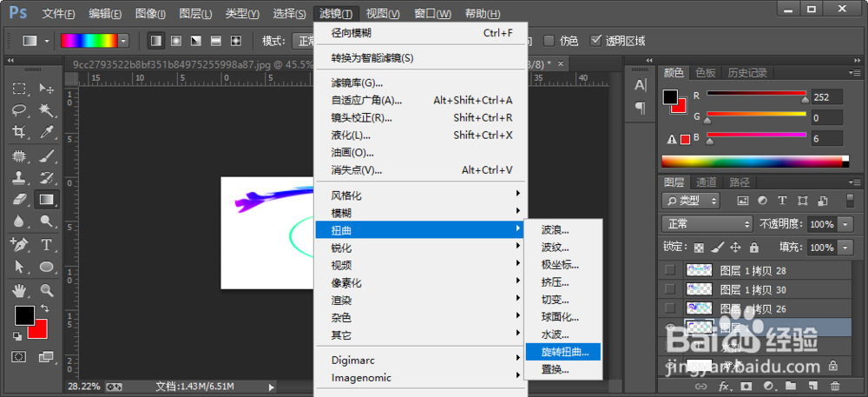Click the foreground color swatch in toolbox

point(24,315)
